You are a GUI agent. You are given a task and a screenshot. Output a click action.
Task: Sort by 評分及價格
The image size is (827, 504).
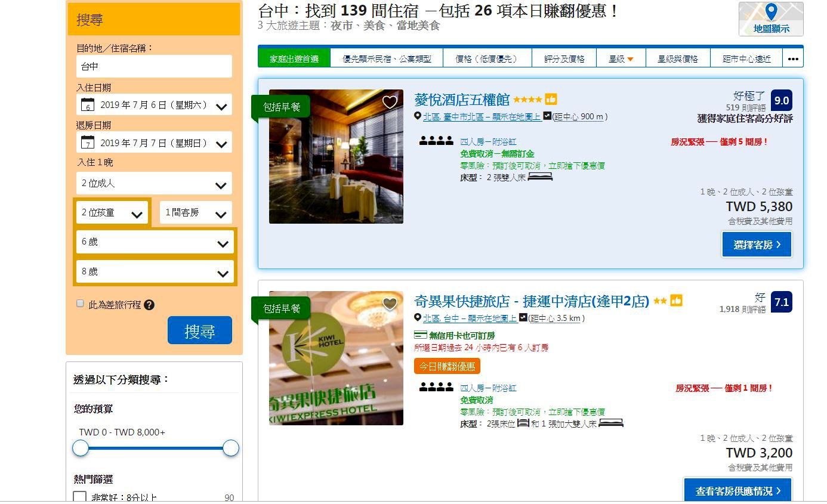click(564, 58)
